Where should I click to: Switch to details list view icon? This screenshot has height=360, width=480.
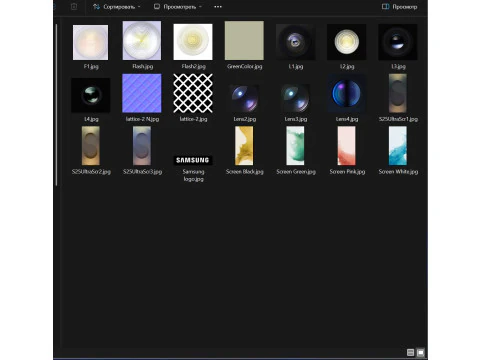point(411,352)
